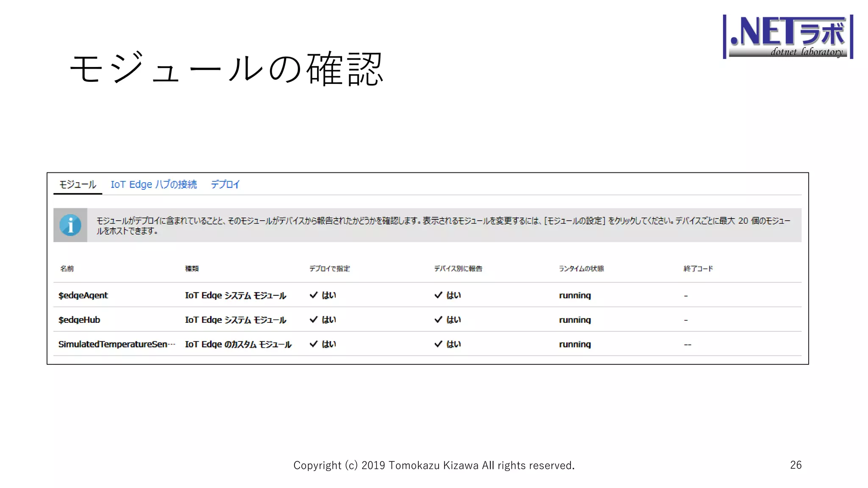Click $edgeHub exit code dash
The image size is (868, 488).
pyautogui.click(x=686, y=320)
